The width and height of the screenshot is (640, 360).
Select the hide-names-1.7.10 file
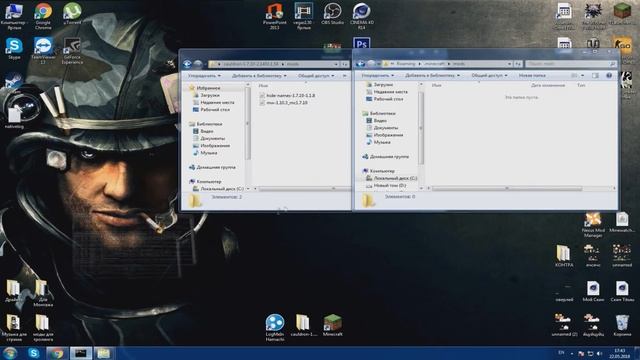tap(290, 96)
